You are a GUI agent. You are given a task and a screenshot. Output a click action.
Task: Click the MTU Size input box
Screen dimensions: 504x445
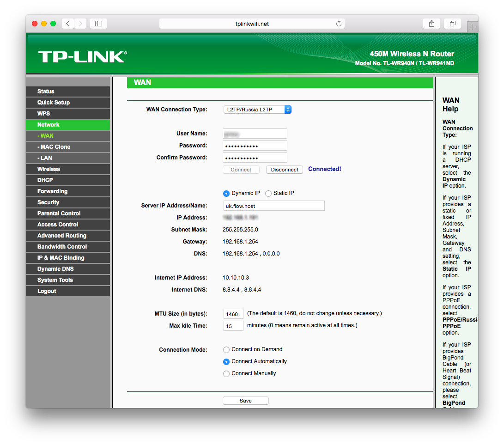click(x=233, y=314)
